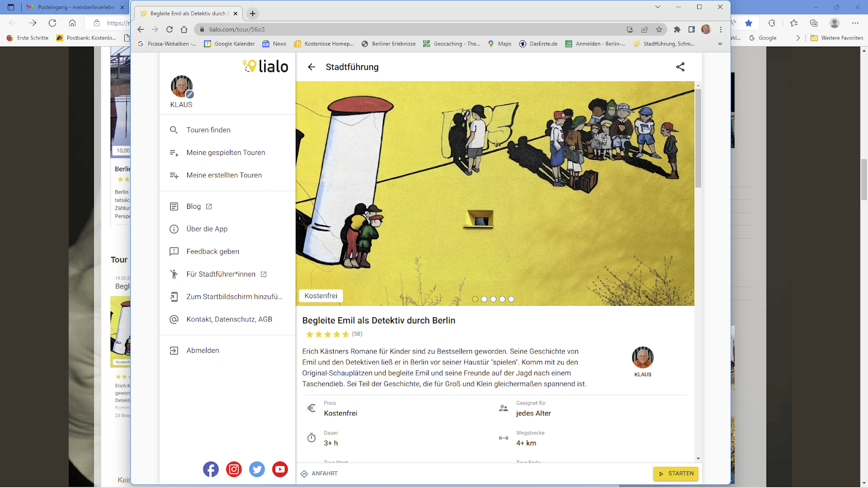Image resolution: width=868 pixels, height=488 pixels.
Task: Choose Zum Startbildschirm hinzufügen
Action: [227, 297]
